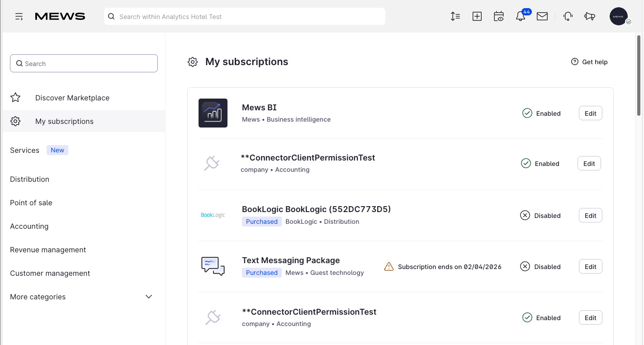Screen dimensions: 644x345
Task: Click the star icon beside Discover Marketplace
Action: pos(15,98)
